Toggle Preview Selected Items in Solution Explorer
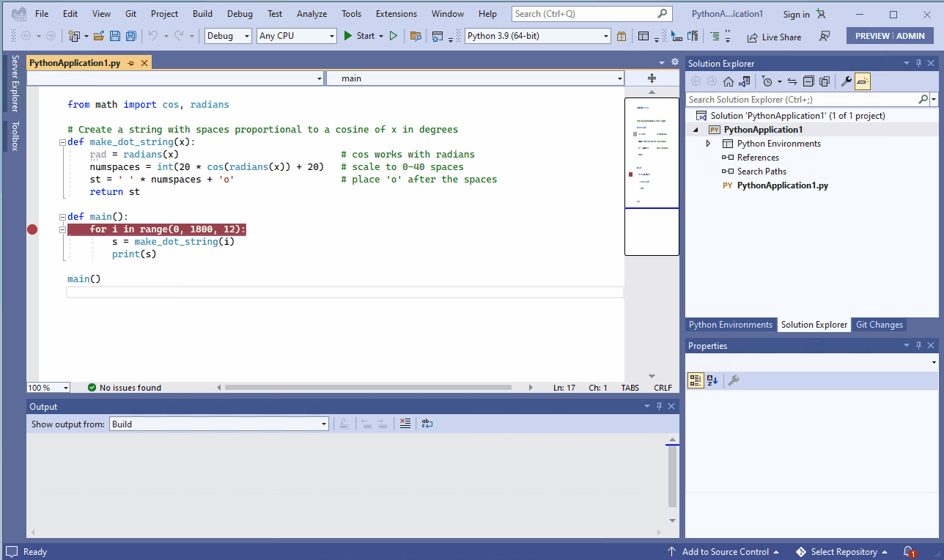This screenshot has width=944, height=560. [x=861, y=81]
